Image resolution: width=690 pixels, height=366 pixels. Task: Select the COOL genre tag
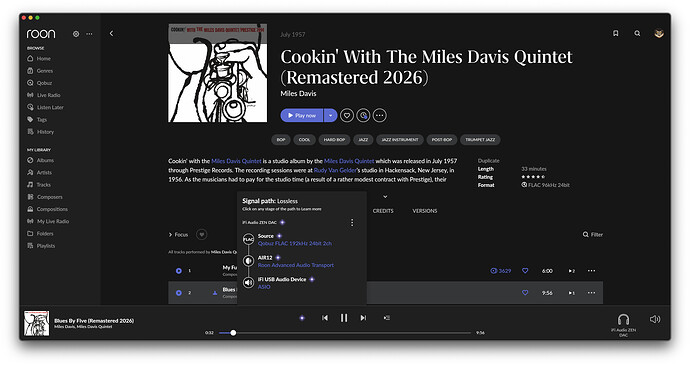tap(304, 140)
